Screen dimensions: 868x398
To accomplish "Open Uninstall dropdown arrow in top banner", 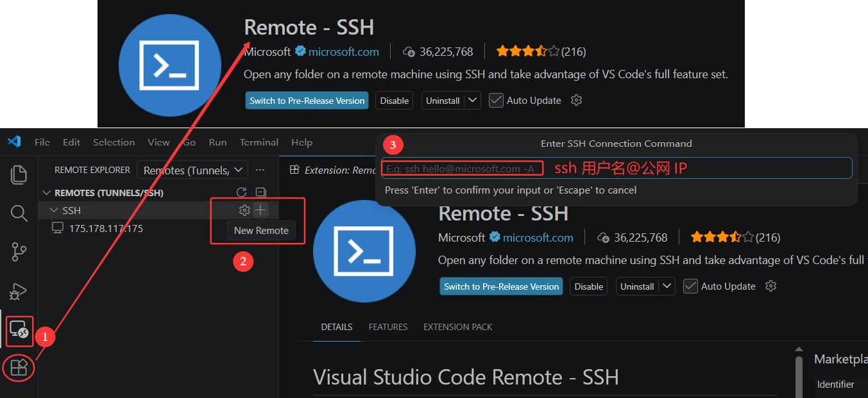I will 473,100.
